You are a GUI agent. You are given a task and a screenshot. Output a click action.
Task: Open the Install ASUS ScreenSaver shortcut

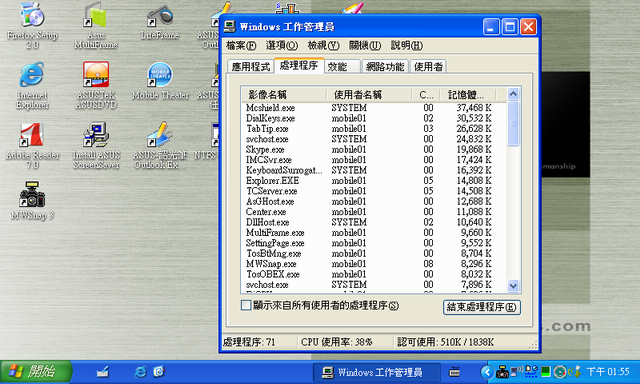coord(96,146)
